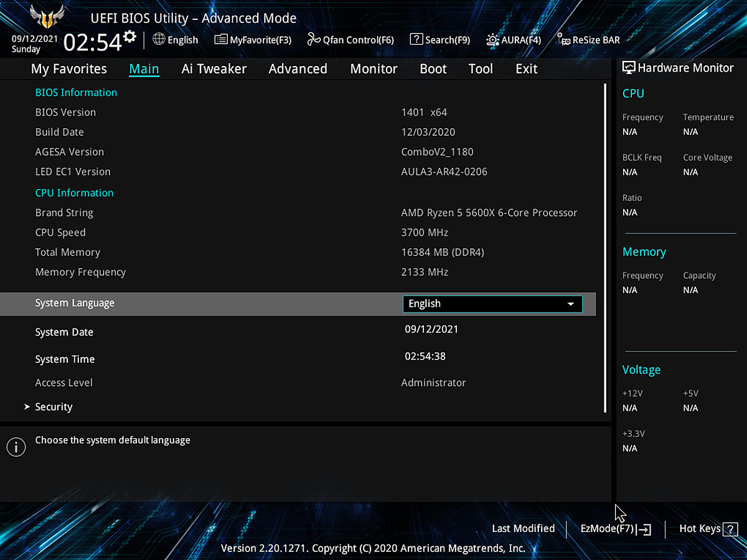Image resolution: width=747 pixels, height=560 pixels.
Task: Click the AURA(F4) label
Action: point(521,40)
